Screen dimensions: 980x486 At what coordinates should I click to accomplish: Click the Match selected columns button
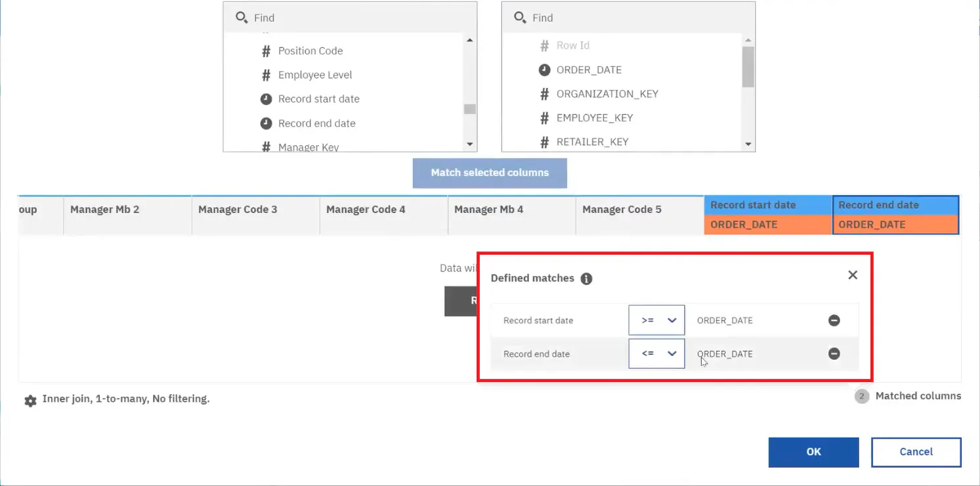490,173
